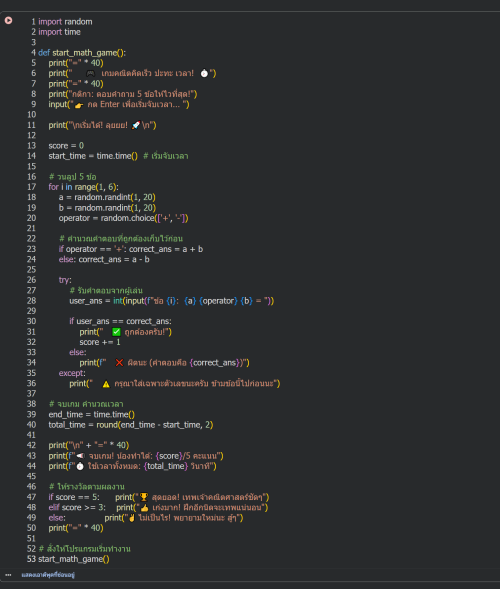Click the 'import random' line
The width and height of the screenshot is (500, 589).
[65, 21]
